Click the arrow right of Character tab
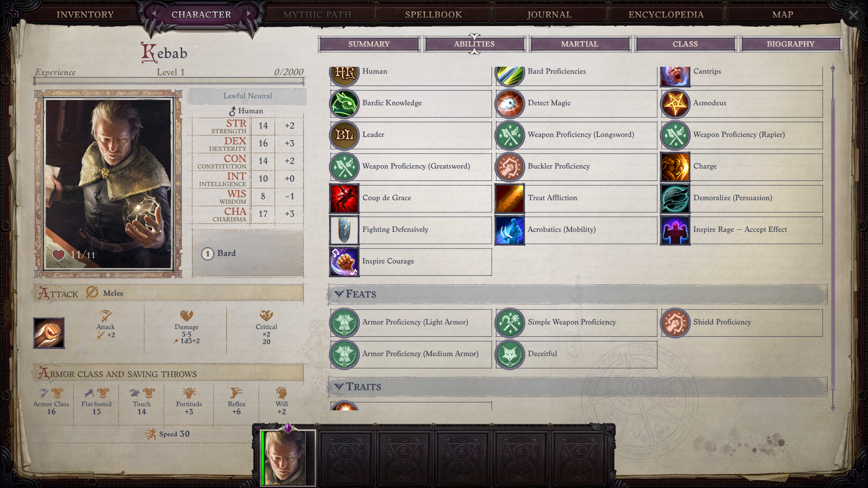 pos(249,14)
